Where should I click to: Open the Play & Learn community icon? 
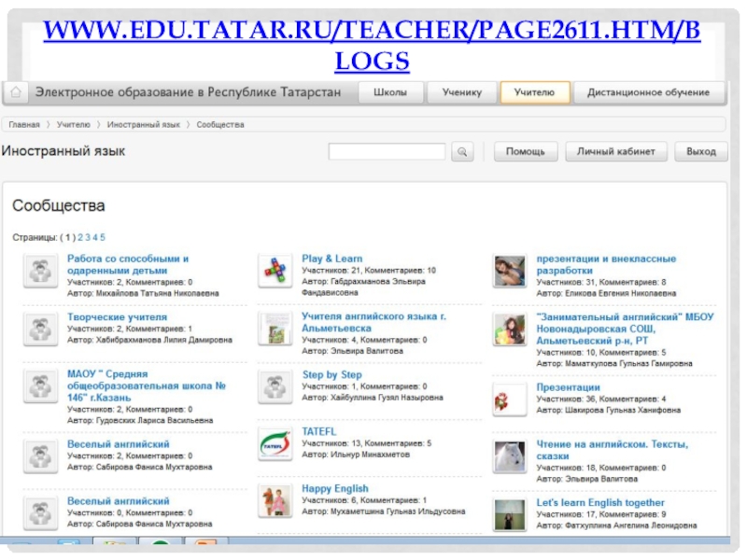(275, 272)
